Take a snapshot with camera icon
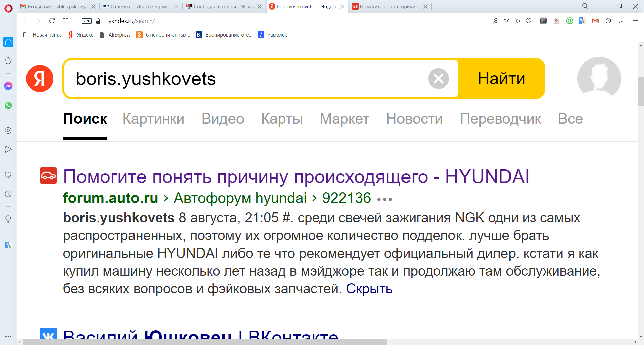 click(507, 21)
